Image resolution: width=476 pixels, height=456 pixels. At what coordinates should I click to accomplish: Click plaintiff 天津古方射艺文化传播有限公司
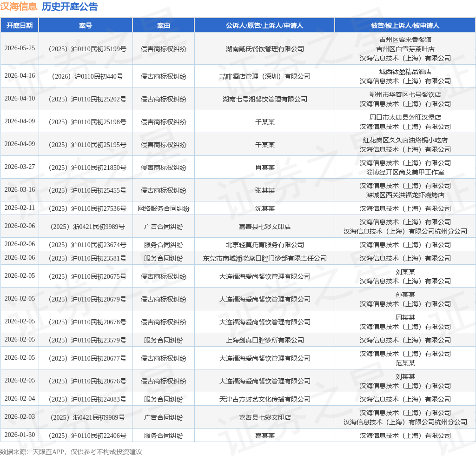pyautogui.click(x=264, y=399)
